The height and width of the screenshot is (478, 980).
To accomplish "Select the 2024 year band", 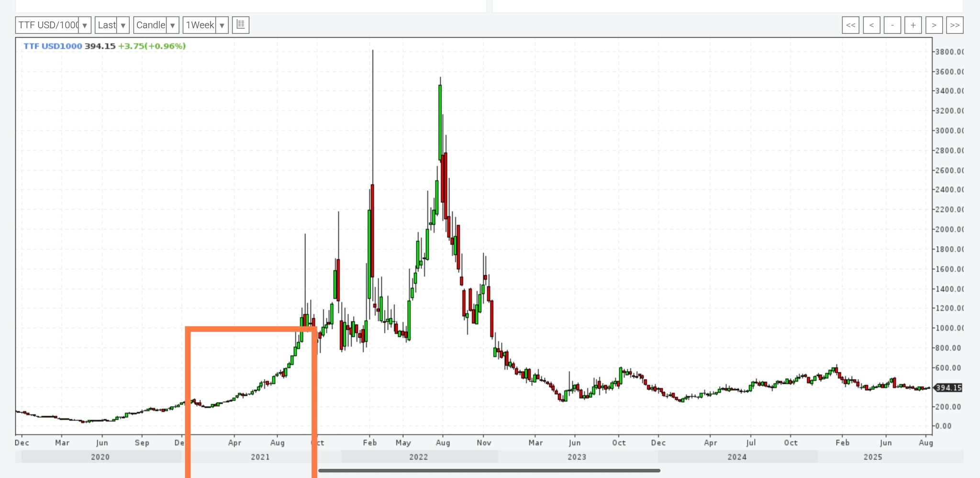I will tap(737, 457).
